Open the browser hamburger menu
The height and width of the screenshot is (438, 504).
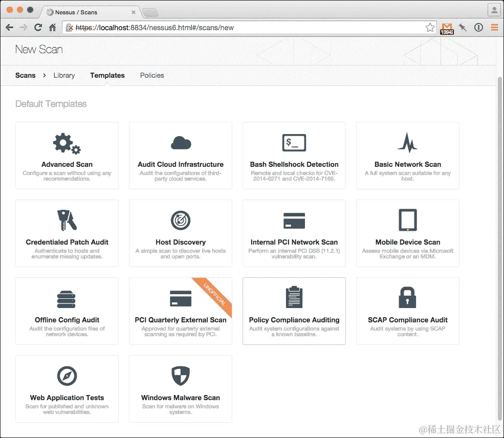coord(494,28)
